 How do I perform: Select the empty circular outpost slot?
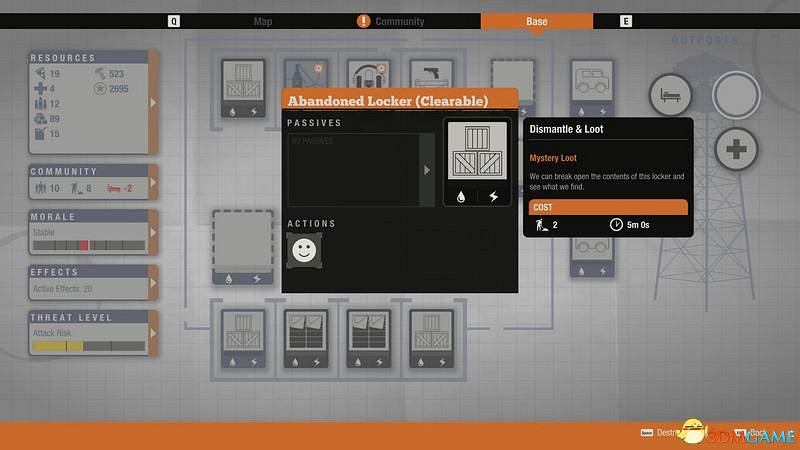(736, 95)
